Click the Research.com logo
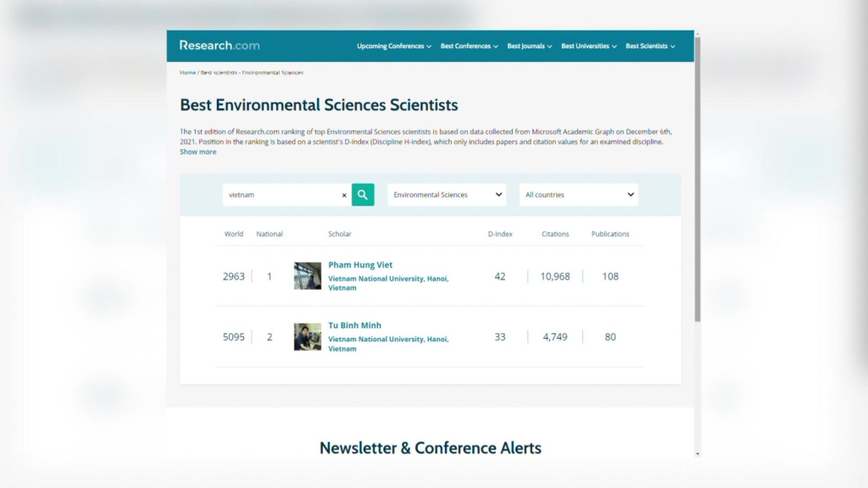This screenshot has height=488, width=868. pyautogui.click(x=220, y=46)
